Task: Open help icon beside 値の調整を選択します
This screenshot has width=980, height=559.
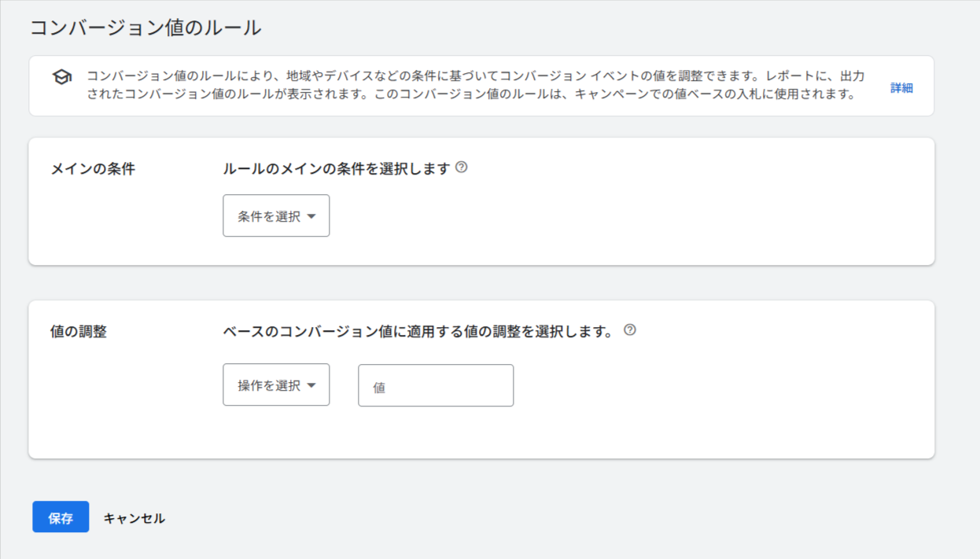Action: point(629,330)
